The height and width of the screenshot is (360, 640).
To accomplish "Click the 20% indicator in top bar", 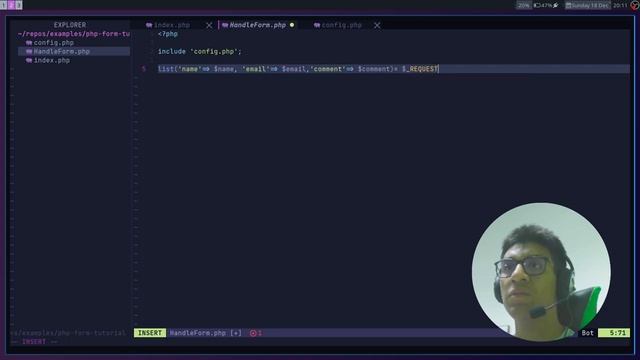I will [x=523, y=5].
